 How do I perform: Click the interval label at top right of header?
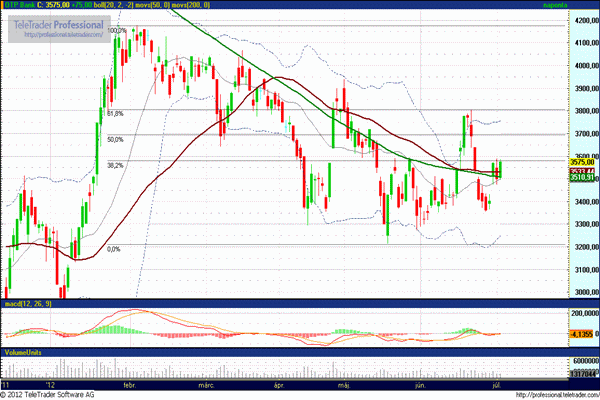pos(556,5)
